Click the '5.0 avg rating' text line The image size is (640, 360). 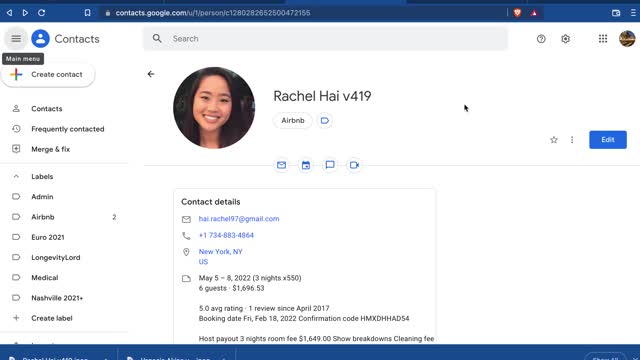(264, 308)
